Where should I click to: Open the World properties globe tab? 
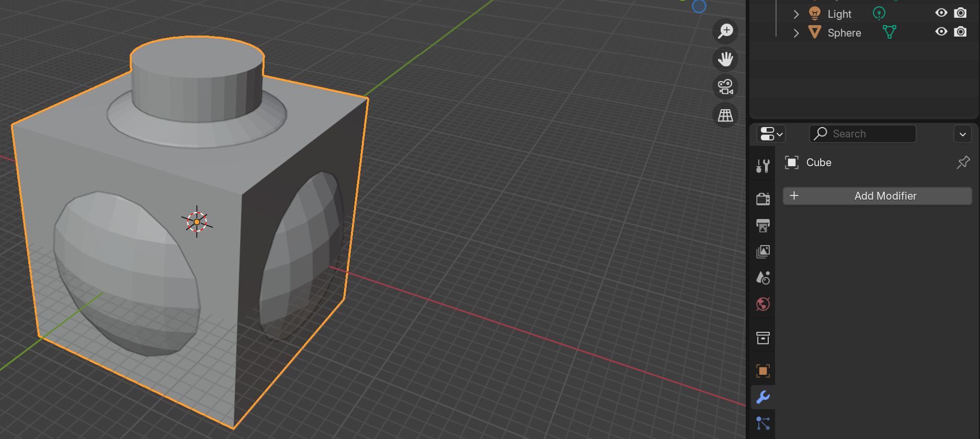[763, 304]
